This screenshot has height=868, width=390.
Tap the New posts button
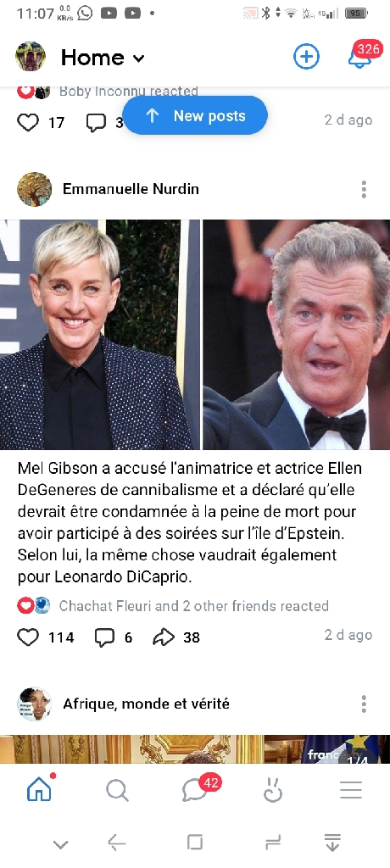pos(195,115)
